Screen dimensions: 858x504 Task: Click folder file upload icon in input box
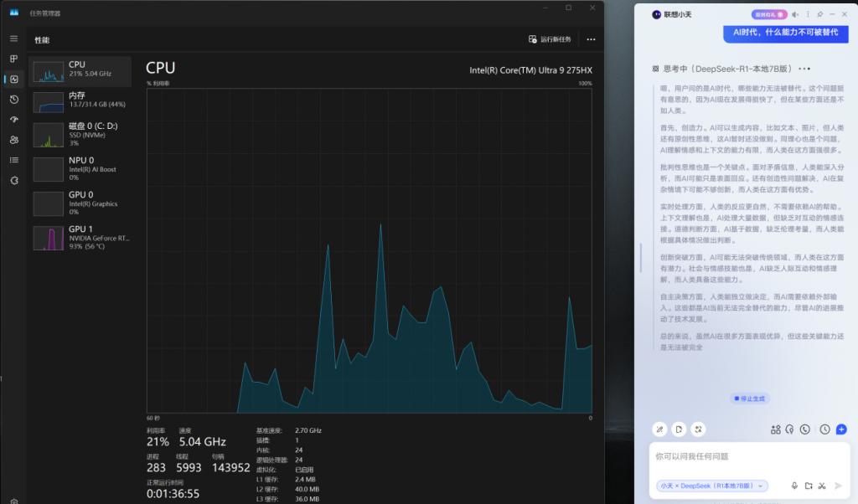click(x=809, y=486)
